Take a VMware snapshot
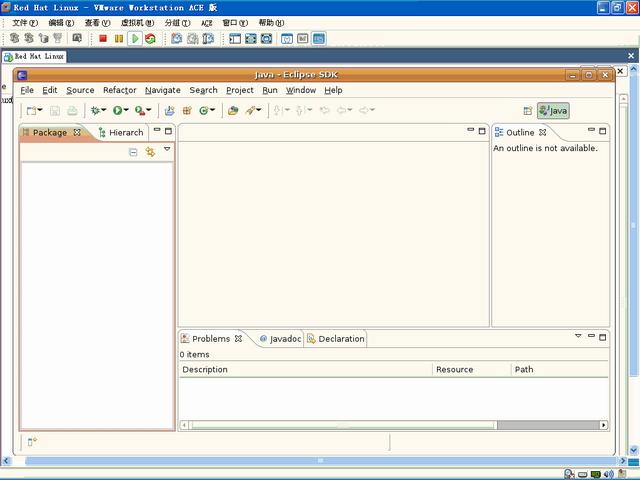 [177, 39]
